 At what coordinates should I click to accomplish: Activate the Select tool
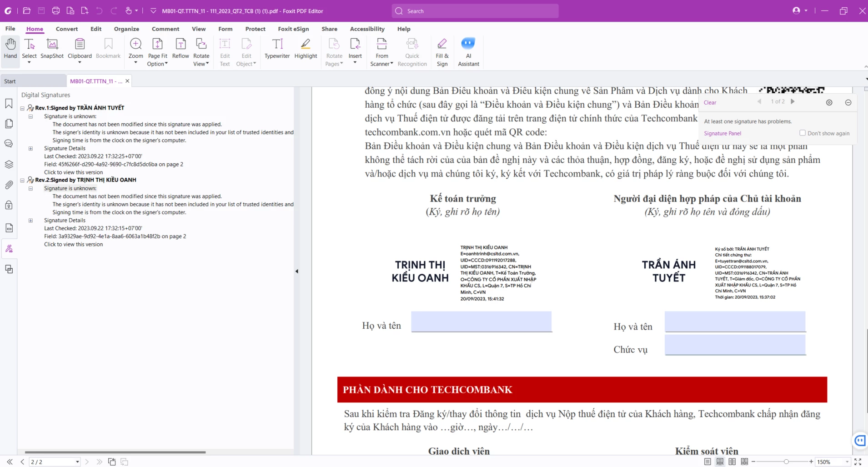coord(29,50)
